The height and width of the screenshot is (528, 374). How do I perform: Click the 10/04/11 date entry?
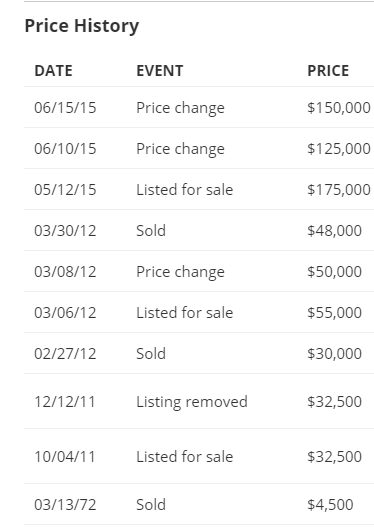[65, 457]
